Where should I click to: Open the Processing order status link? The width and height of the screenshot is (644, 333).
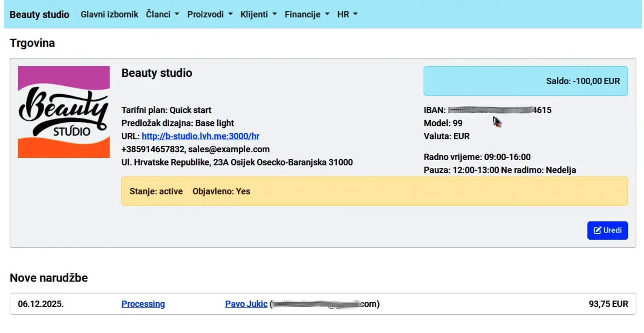143,304
